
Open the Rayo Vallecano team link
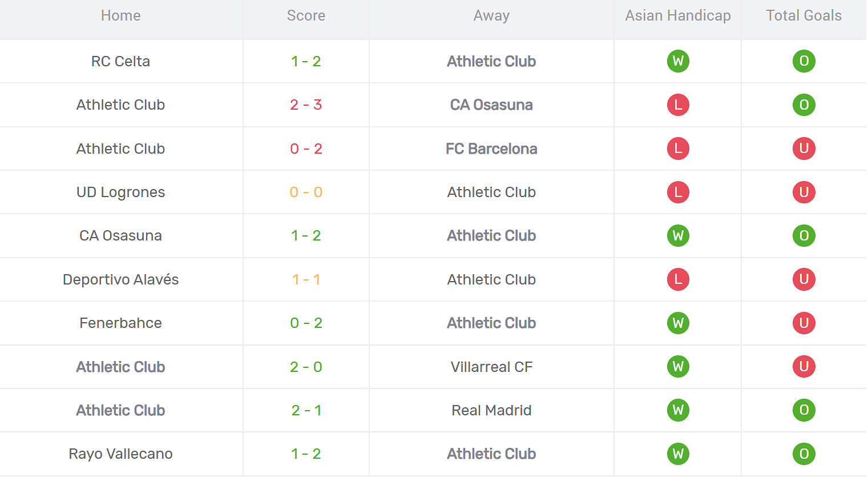(120, 454)
